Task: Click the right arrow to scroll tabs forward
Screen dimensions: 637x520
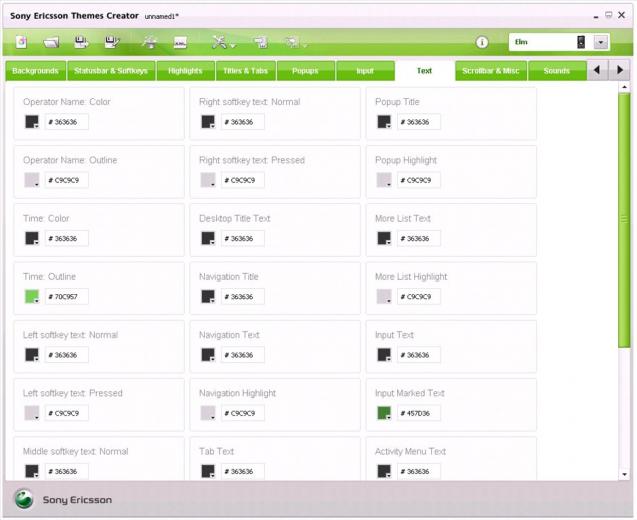Action: [x=619, y=70]
